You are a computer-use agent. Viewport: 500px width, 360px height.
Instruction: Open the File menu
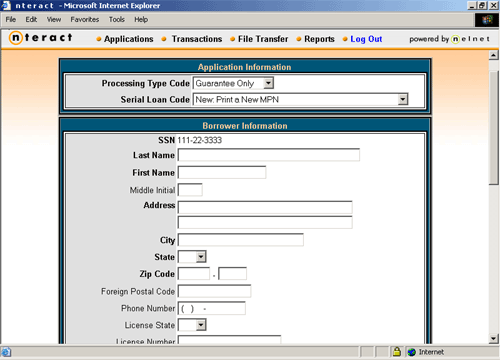pos(11,19)
